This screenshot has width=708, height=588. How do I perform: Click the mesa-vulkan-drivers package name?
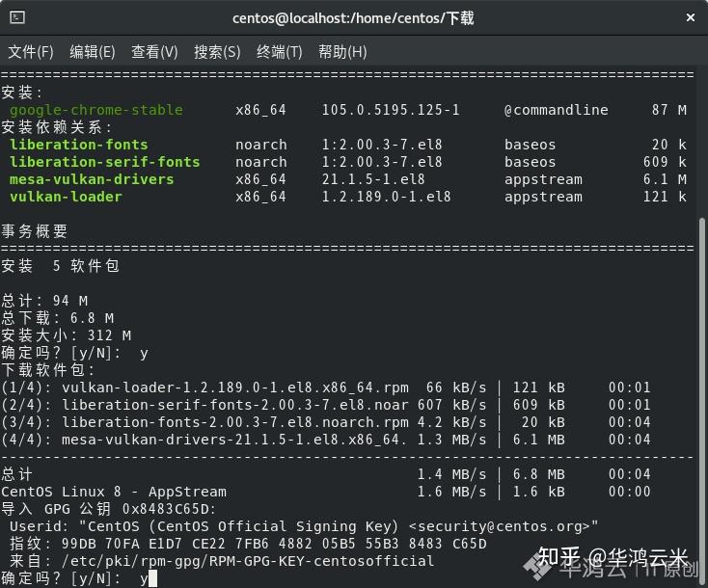[92, 179]
